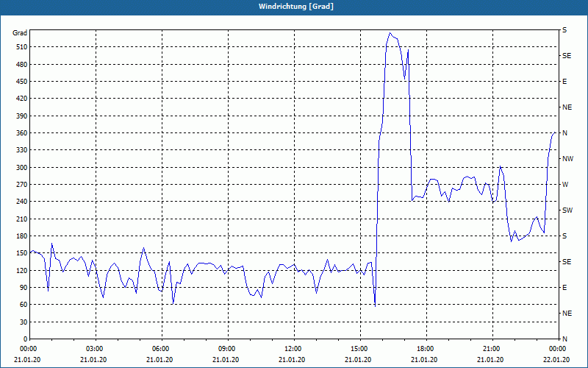Click the "Windrichtung [Grad]" chart title
588x368 pixels.
(x=296, y=7)
